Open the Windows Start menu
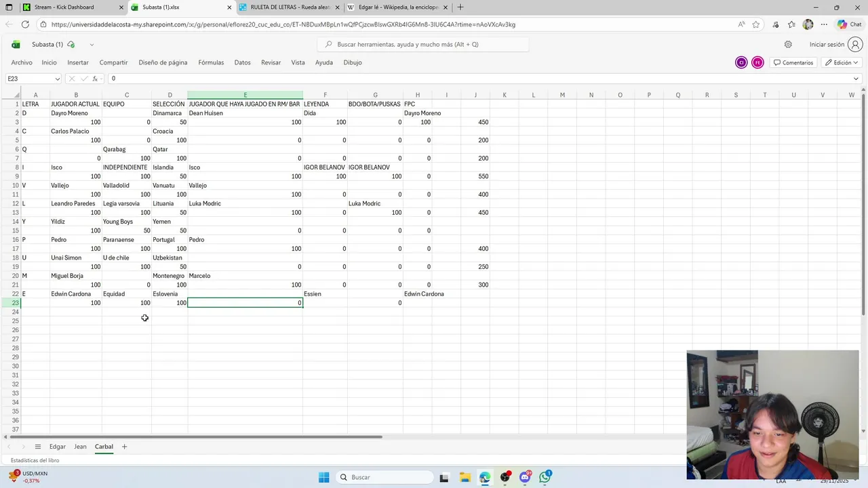 point(323,477)
